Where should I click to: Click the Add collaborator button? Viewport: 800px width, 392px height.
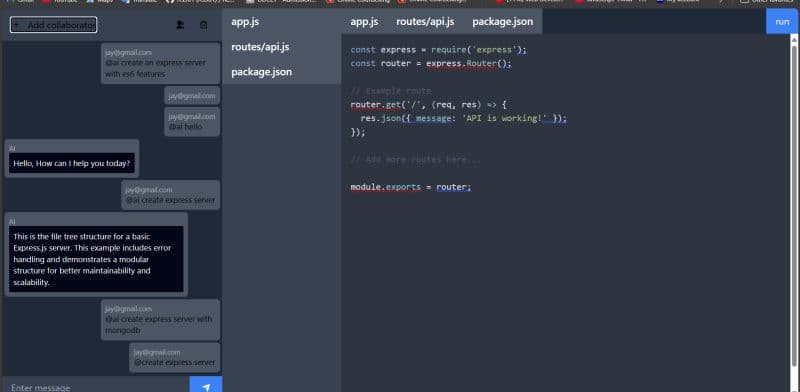coord(54,24)
